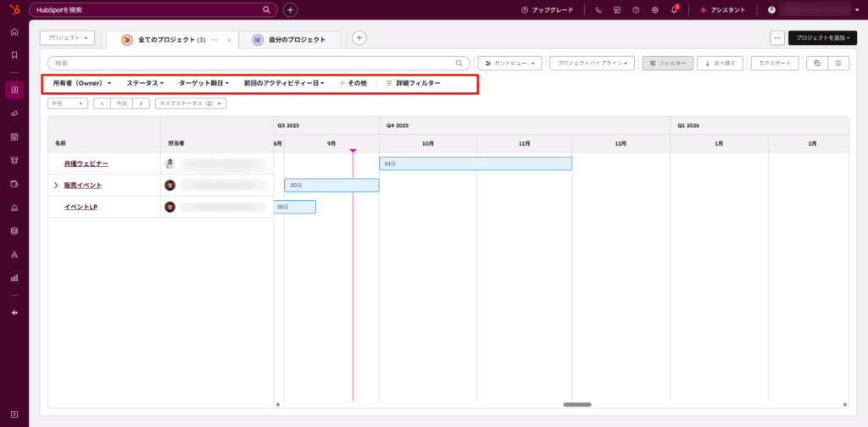The image size is (868, 427).
Task: Click the 61日 Gantt bar
Action: point(476,164)
